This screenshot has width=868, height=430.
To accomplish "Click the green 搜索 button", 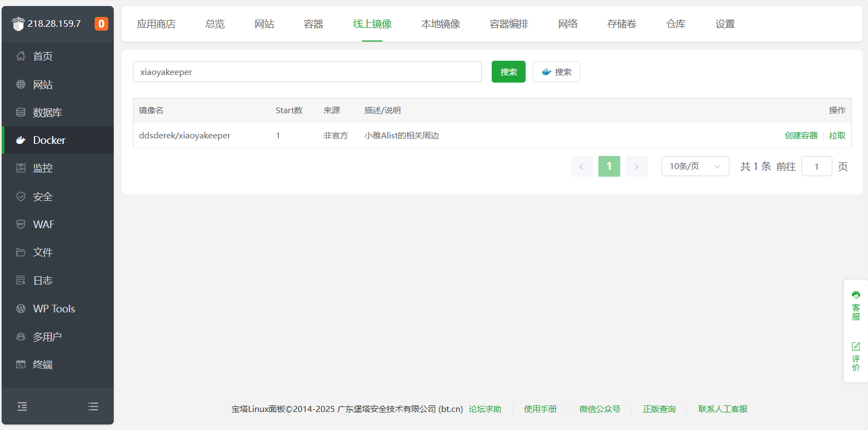I will 509,72.
